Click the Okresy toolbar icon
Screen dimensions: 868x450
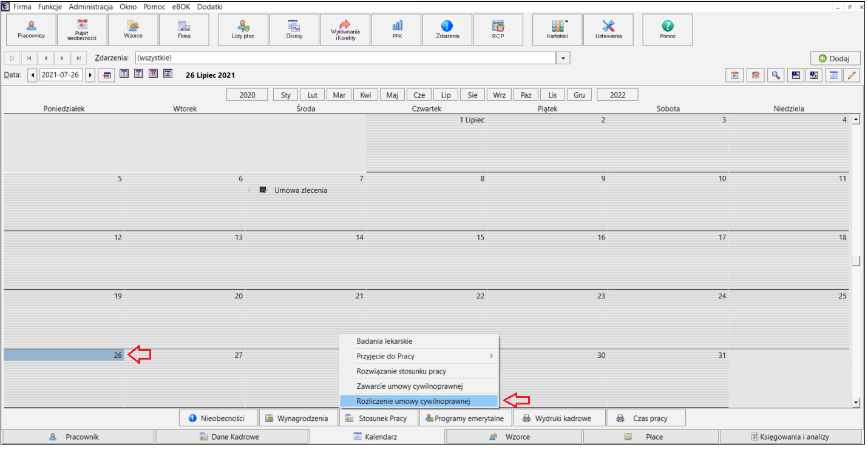click(294, 30)
